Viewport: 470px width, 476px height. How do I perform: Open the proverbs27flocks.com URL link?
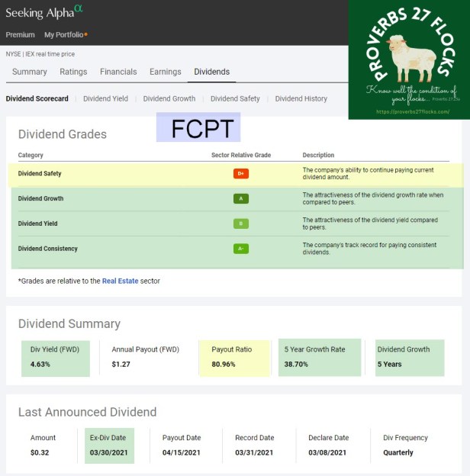[x=412, y=112]
